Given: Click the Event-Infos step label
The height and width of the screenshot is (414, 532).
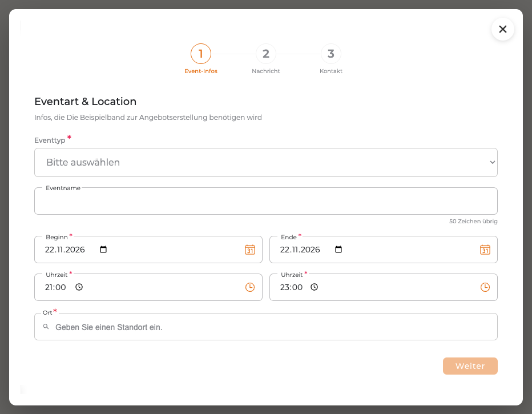Looking at the screenshot, I should [201, 71].
